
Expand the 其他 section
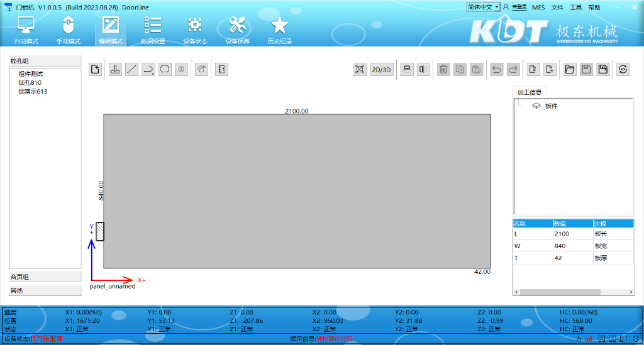click(45, 290)
